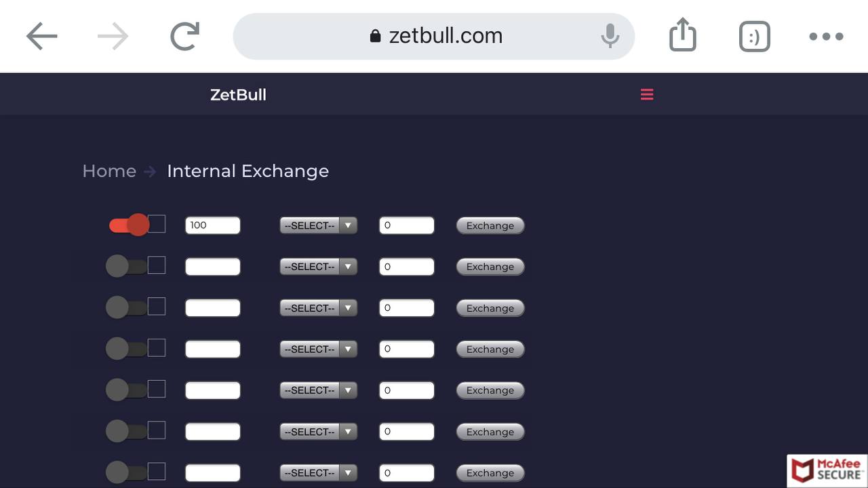Focus the amount field containing 100

[212, 225]
